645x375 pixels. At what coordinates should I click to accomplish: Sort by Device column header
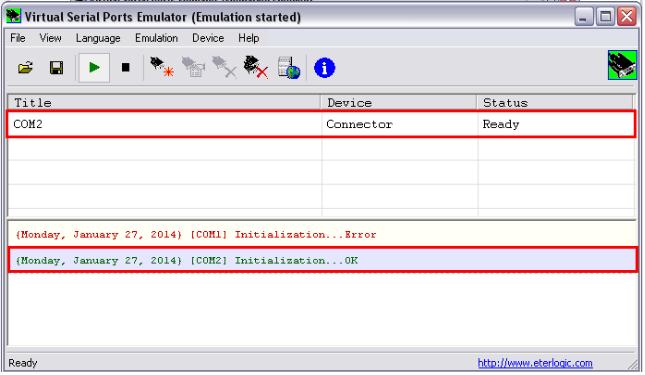tap(399, 103)
